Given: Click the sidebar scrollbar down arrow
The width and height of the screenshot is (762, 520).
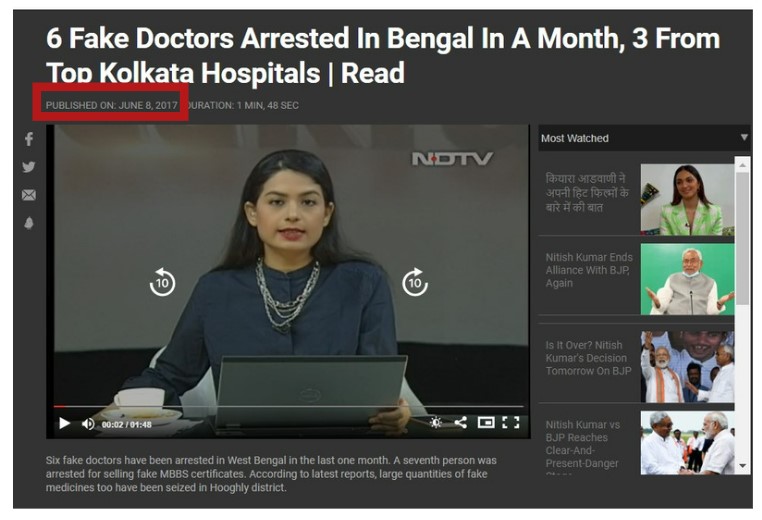Looking at the screenshot, I should click(742, 465).
